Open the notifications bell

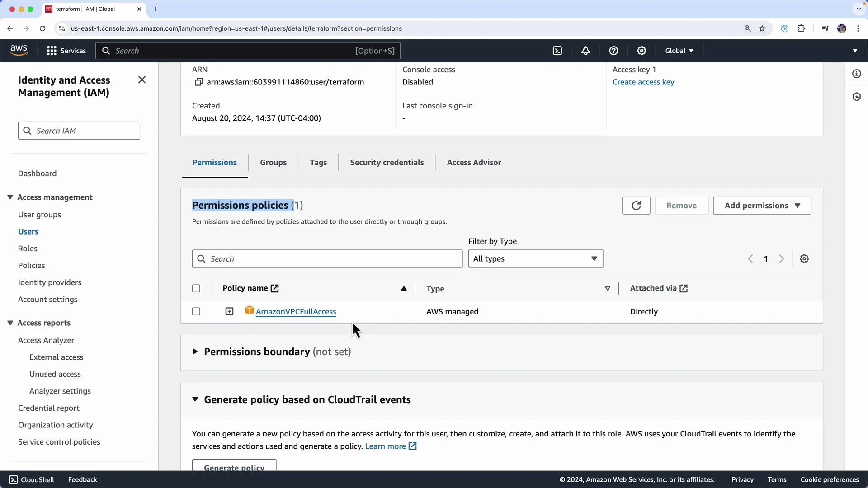pyautogui.click(x=585, y=51)
